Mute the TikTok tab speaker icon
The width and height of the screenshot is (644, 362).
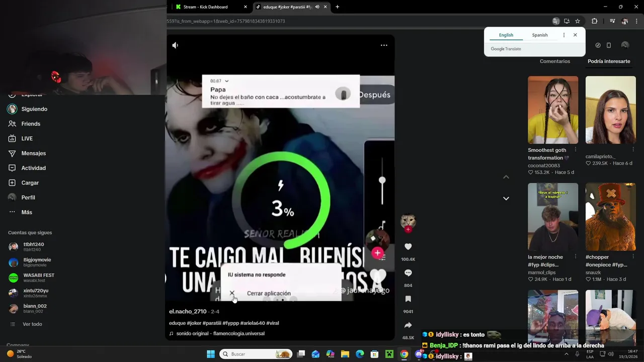click(317, 7)
